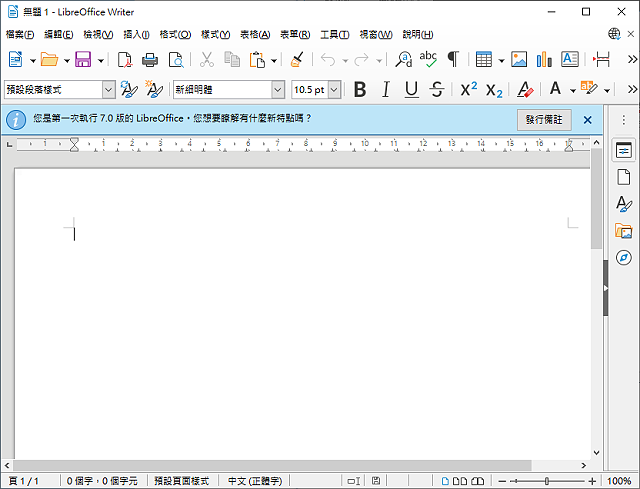Click the Paste clipboard icon
640x489 pixels.
tap(258, 60)
